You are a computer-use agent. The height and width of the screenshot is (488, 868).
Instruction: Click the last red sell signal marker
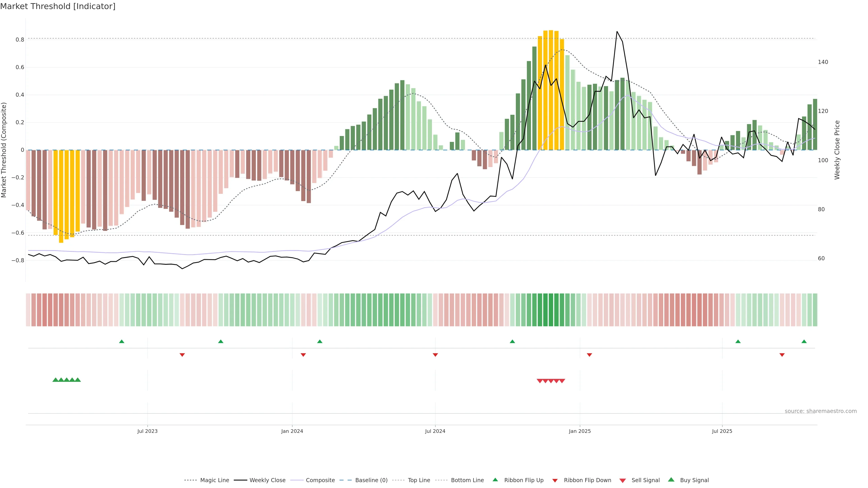[562, 381]
